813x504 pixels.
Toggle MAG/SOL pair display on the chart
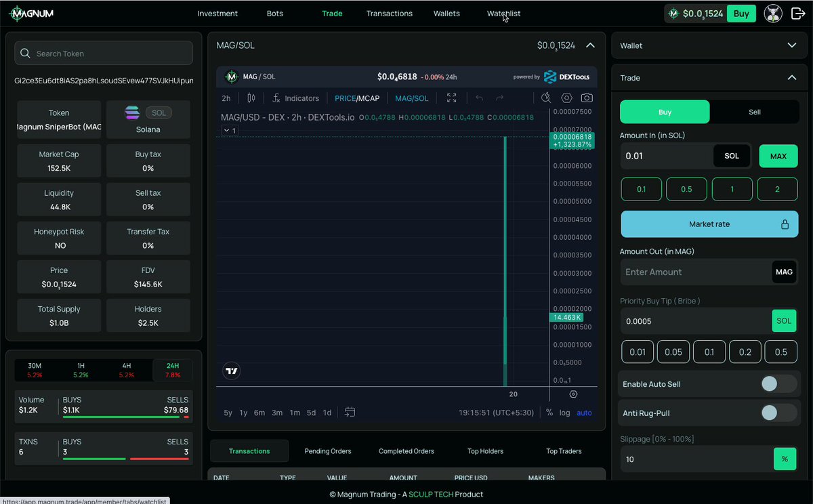(x=412, y=98)
